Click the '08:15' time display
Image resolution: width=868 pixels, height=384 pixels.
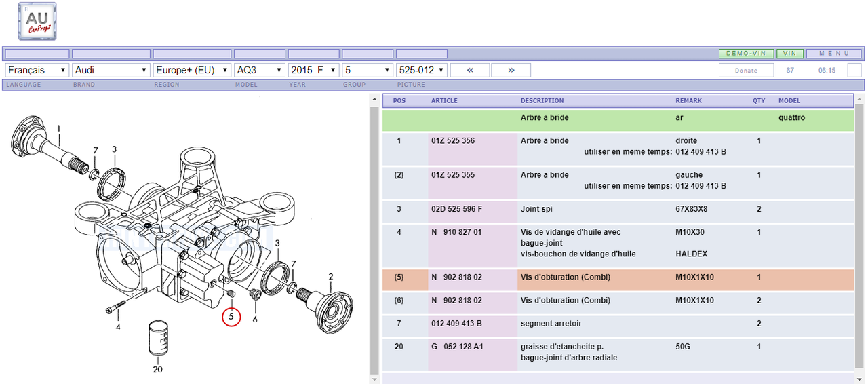pyautogui.click(x=827, y=70)
